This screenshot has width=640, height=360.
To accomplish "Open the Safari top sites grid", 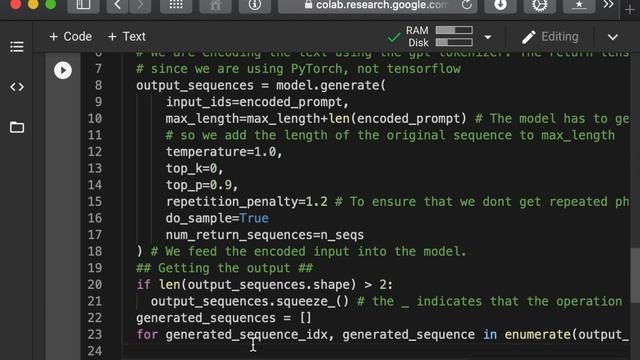I will [x=176, y=5].
